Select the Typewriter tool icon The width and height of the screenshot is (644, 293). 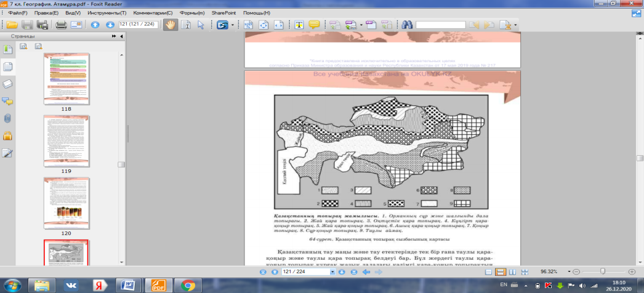click(299, 25)
